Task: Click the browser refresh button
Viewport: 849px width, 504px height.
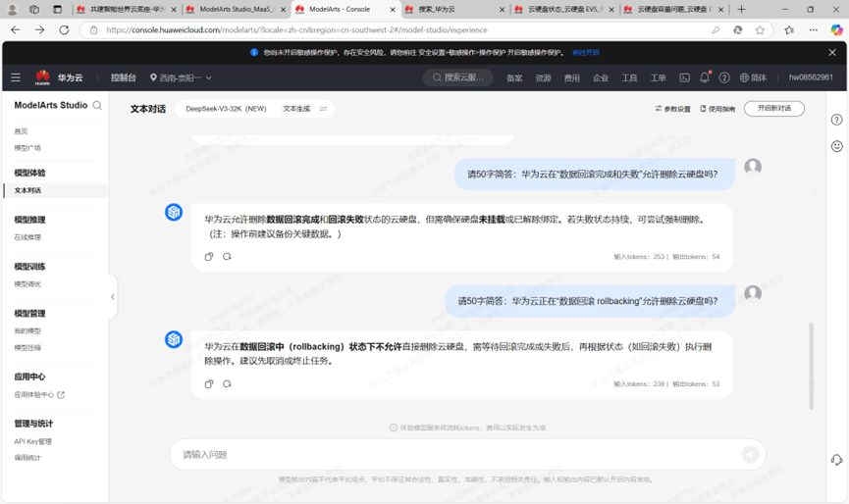Action: 64,29
